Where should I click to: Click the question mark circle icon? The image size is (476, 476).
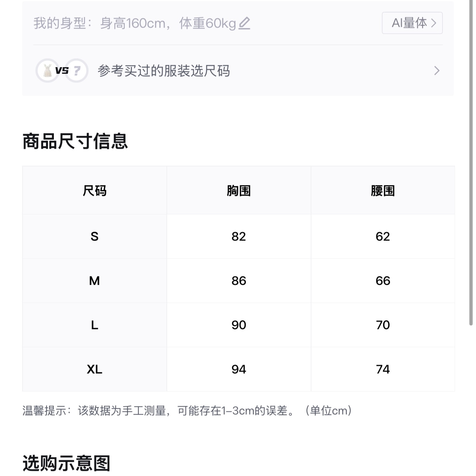[76, 70]
